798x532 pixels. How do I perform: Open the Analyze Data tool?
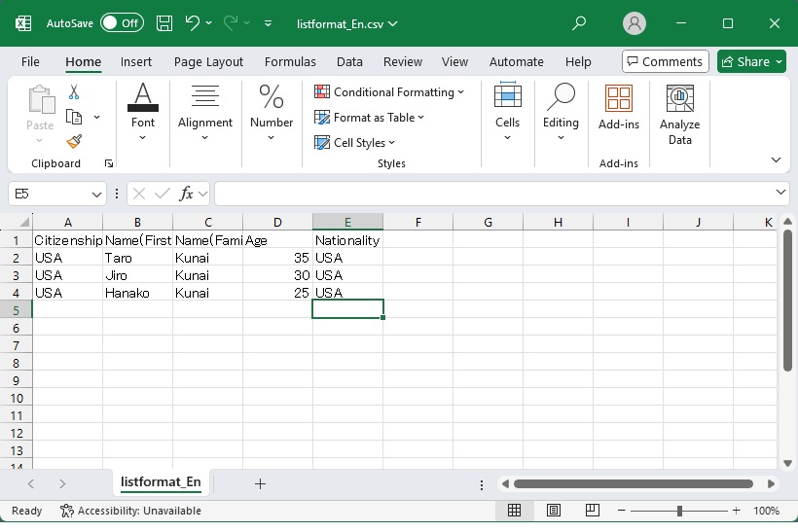679,115
